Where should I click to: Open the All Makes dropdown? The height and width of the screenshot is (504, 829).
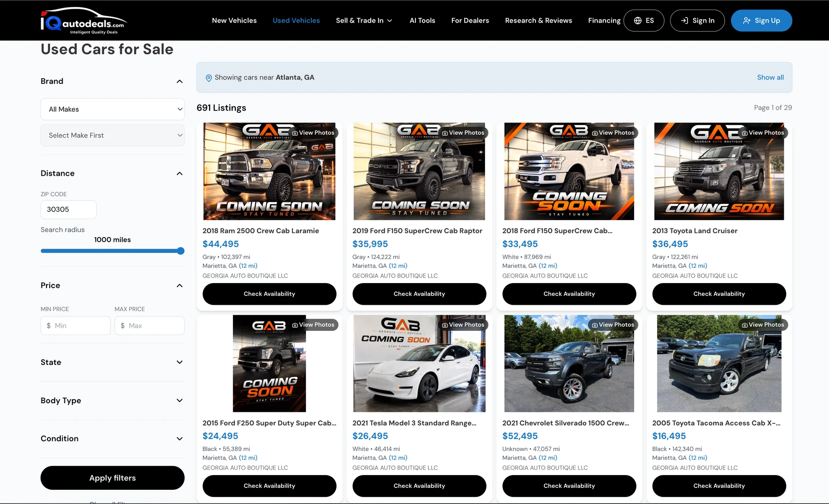pos(112,109)
